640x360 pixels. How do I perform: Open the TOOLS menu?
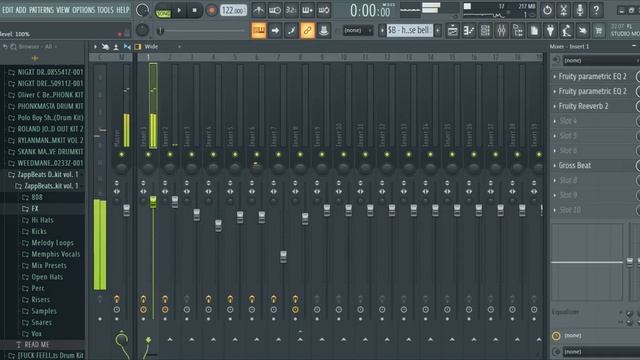(105, 10)
